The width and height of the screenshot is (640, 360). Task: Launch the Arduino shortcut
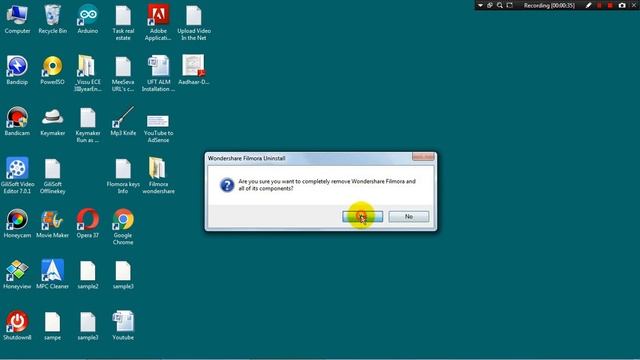pos(88,20)
